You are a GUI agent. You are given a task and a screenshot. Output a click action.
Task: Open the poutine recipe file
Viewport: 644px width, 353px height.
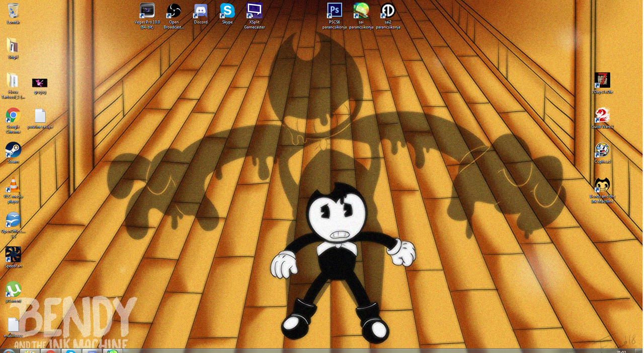coord(39,117)
